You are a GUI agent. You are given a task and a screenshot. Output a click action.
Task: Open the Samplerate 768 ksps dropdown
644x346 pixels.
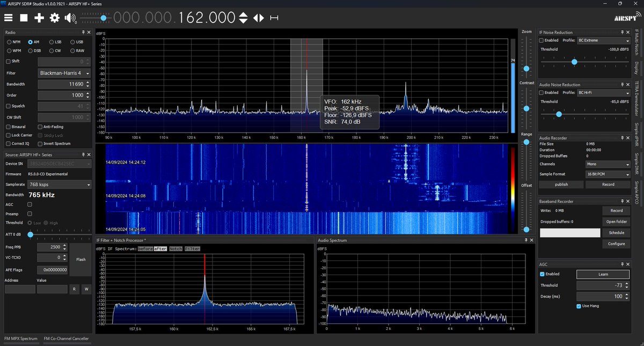point(59,185)
